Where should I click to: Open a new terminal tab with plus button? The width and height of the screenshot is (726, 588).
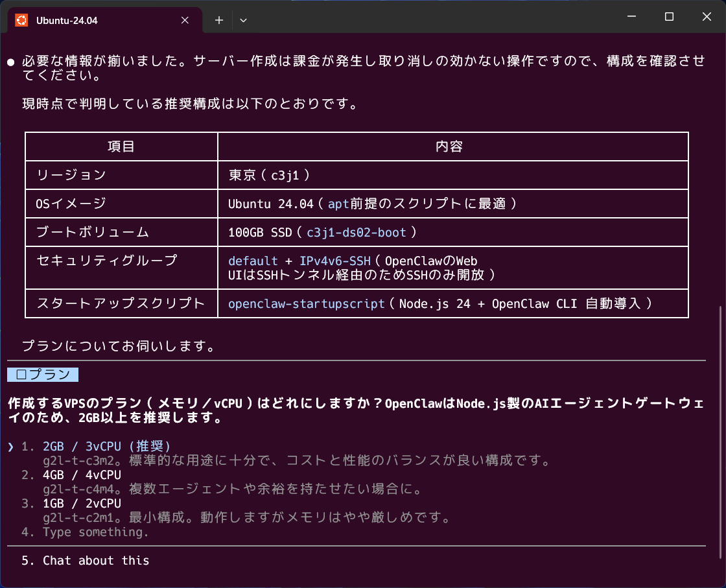[219, 20]
